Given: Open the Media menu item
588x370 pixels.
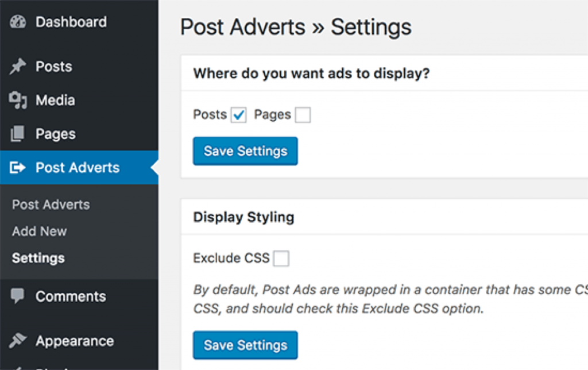Looking at the screenshot, I should pyautogui.click(x=79, y=100).
